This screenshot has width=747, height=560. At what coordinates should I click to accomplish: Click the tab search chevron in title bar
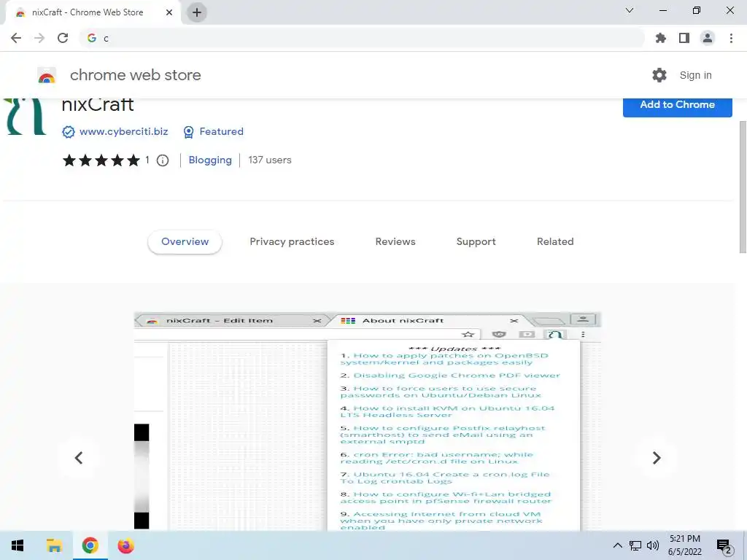point(630,10)
